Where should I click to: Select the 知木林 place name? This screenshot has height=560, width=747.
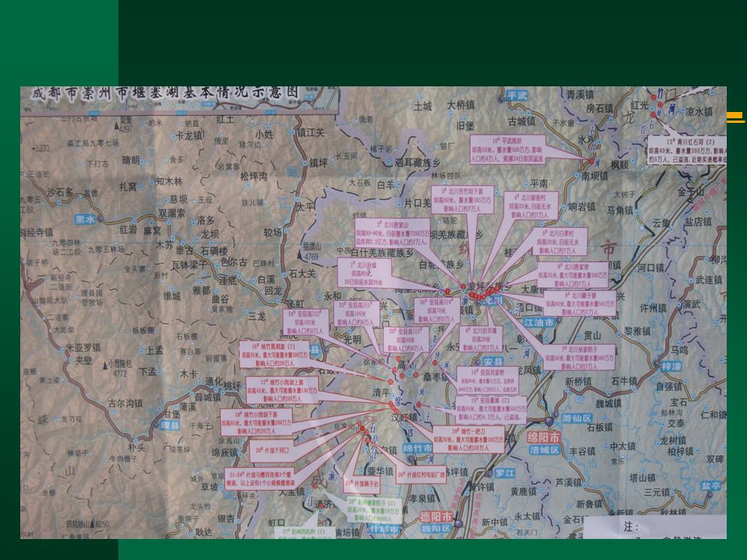(x=169, y=181)
